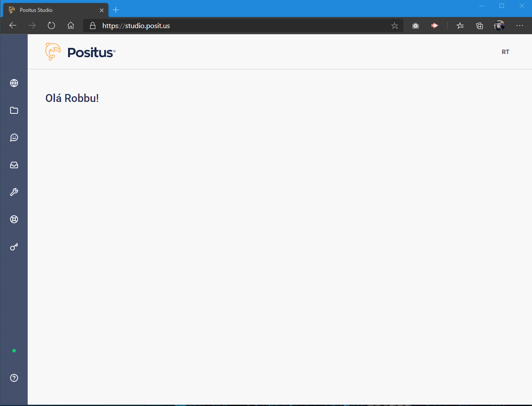
Task: Open the help question mark icon
Action: [14, 378]
